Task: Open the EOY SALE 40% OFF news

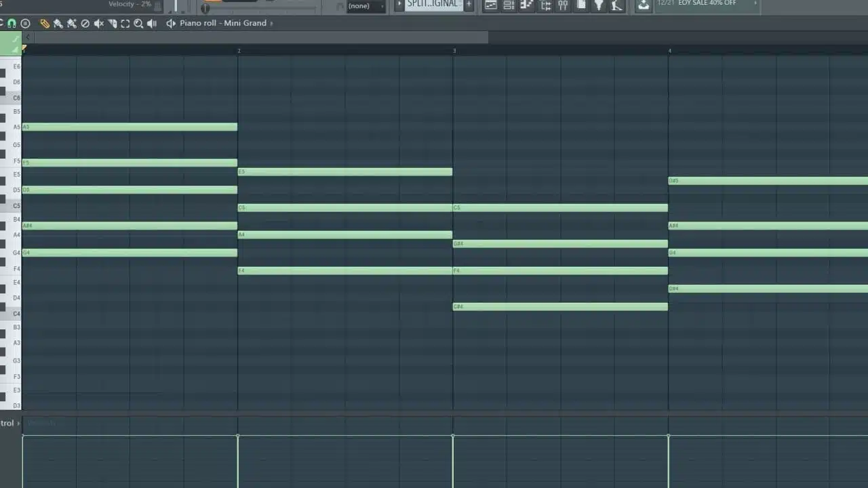Action: click(707, 3)
